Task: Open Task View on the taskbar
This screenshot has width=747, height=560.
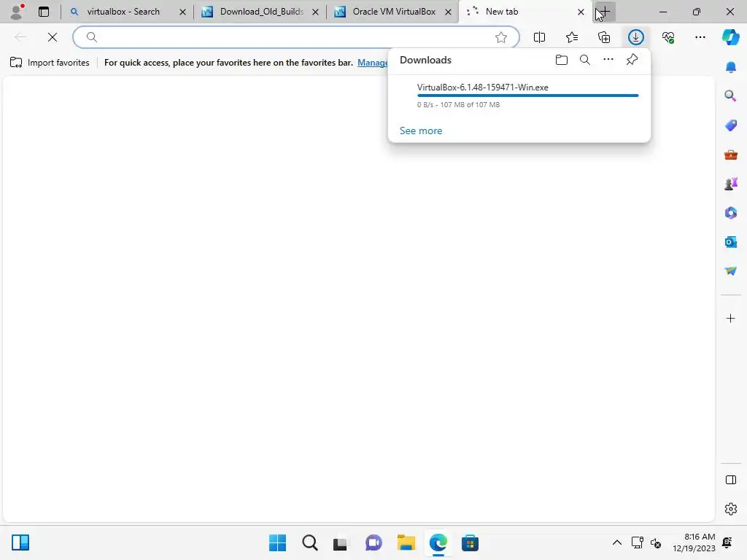Action: 341,542
